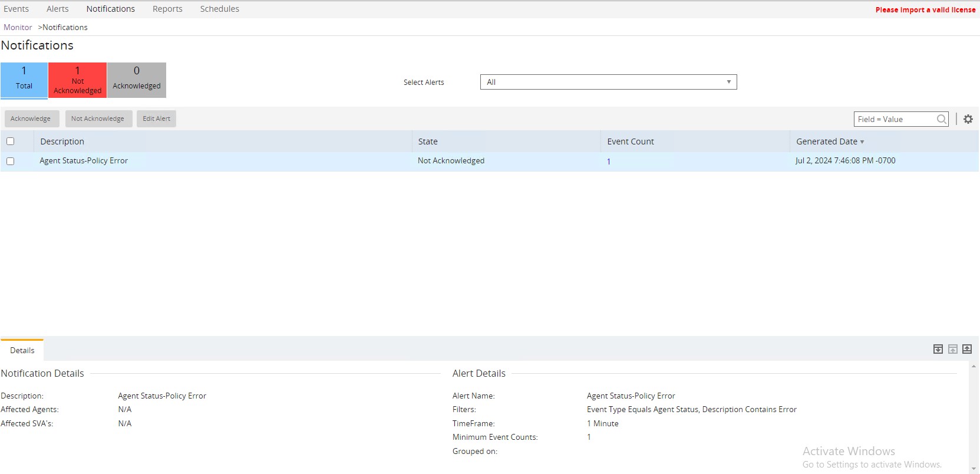Click the event count link showing 1
Viewport: 980px width, 474px height.
pos(609,162)
